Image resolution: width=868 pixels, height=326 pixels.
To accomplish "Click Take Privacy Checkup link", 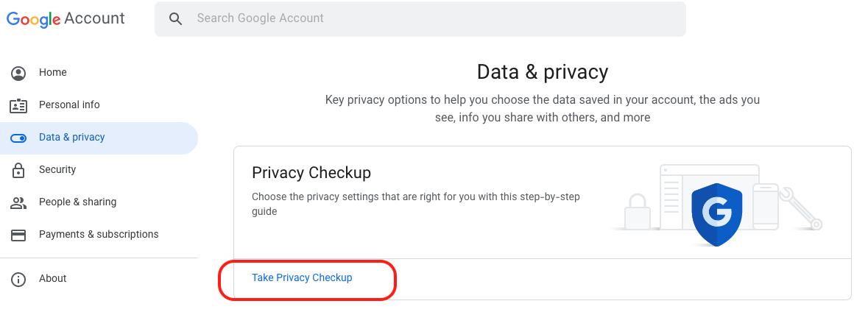I will (302, 278).
